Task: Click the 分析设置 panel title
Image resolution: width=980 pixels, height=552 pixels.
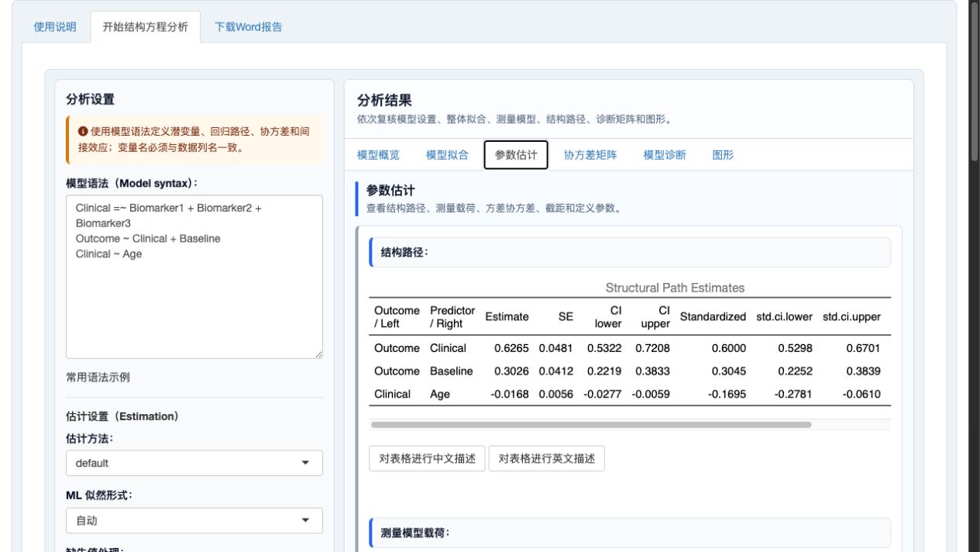Action: click(90, 99)
